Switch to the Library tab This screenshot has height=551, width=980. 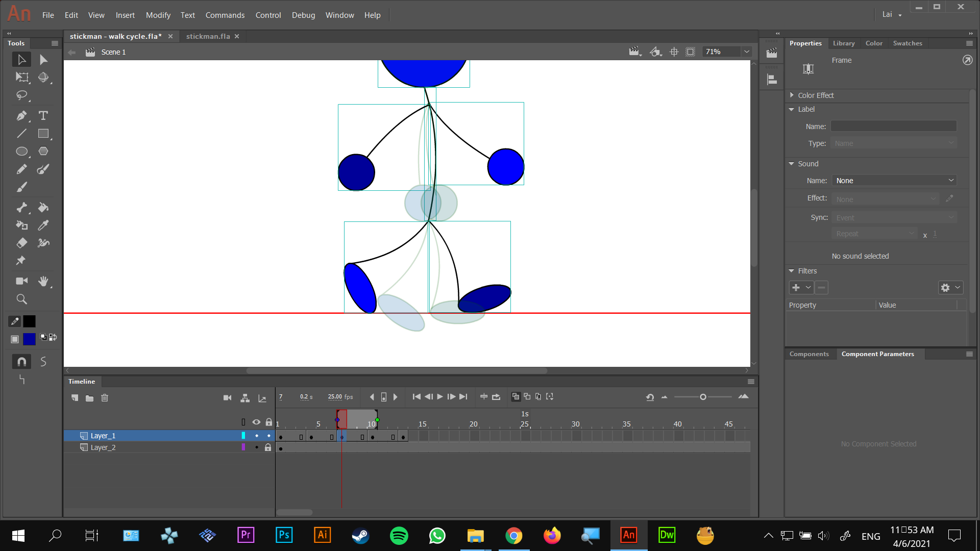(843, 43)
